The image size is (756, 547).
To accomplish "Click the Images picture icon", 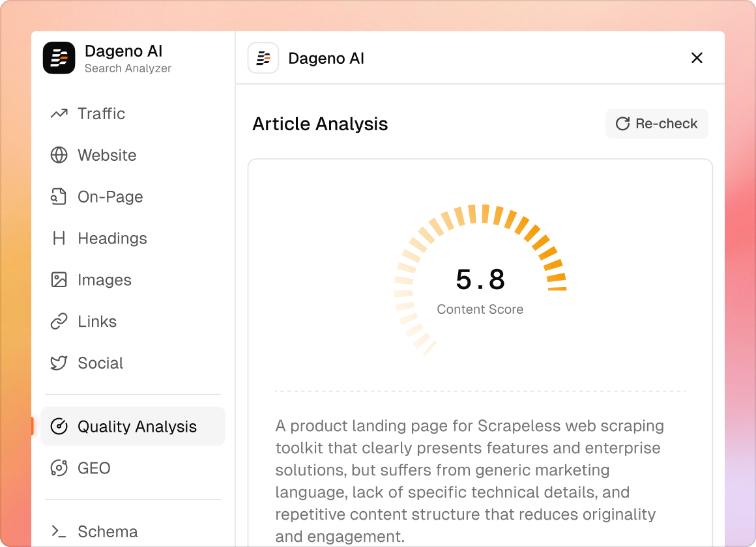I will coord(59,280).
